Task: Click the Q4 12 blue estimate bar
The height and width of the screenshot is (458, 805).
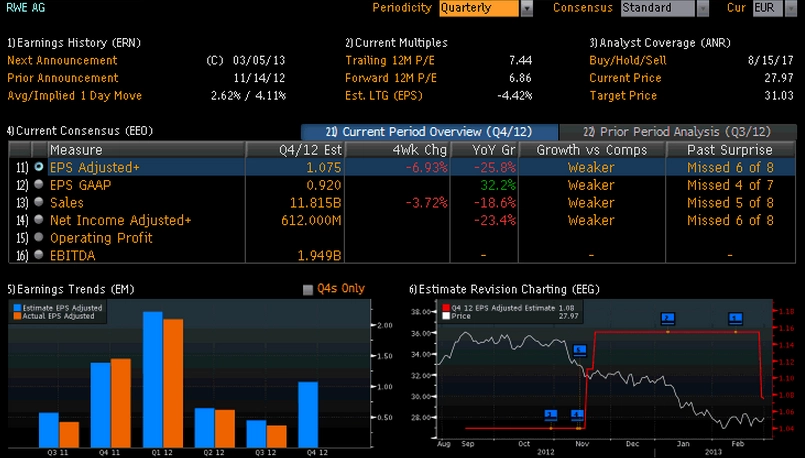Action: [308, 414]
